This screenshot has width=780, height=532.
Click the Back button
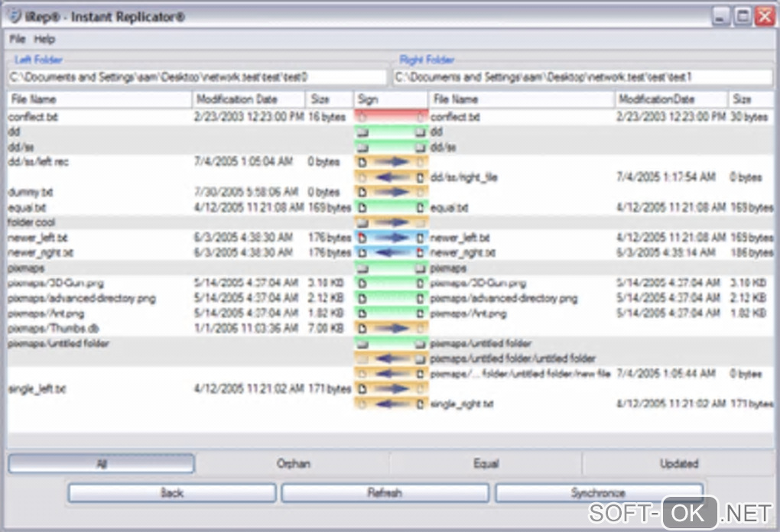pos(172,493)
